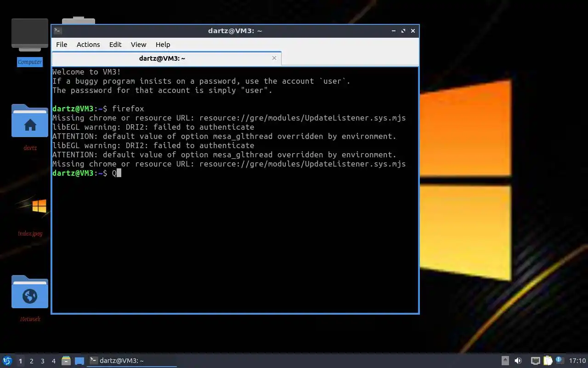The height and width of the screenshot is (368, 588).
Task: Switch to workspace 4 in pager
Action: pyautogui.click(x=53, y=361)
